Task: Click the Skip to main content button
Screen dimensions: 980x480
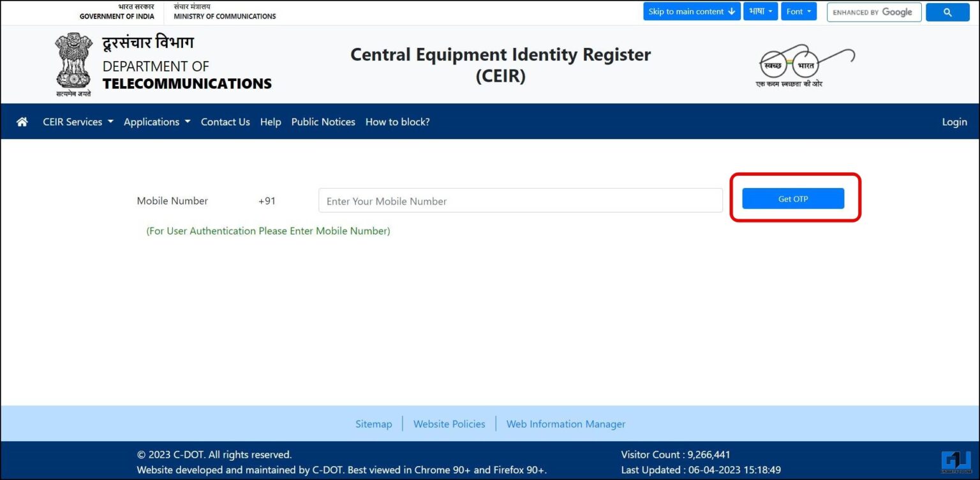Action: [x=691, y=11]
